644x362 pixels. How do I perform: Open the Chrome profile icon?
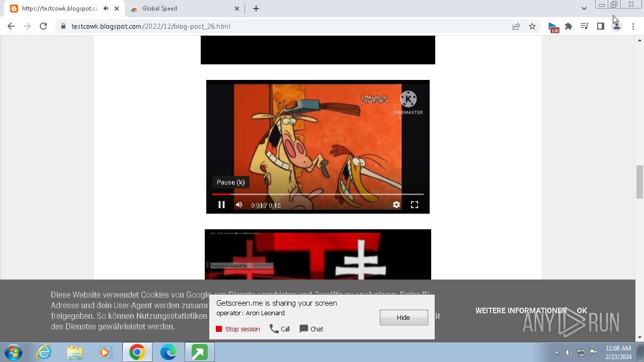[616, 26]
